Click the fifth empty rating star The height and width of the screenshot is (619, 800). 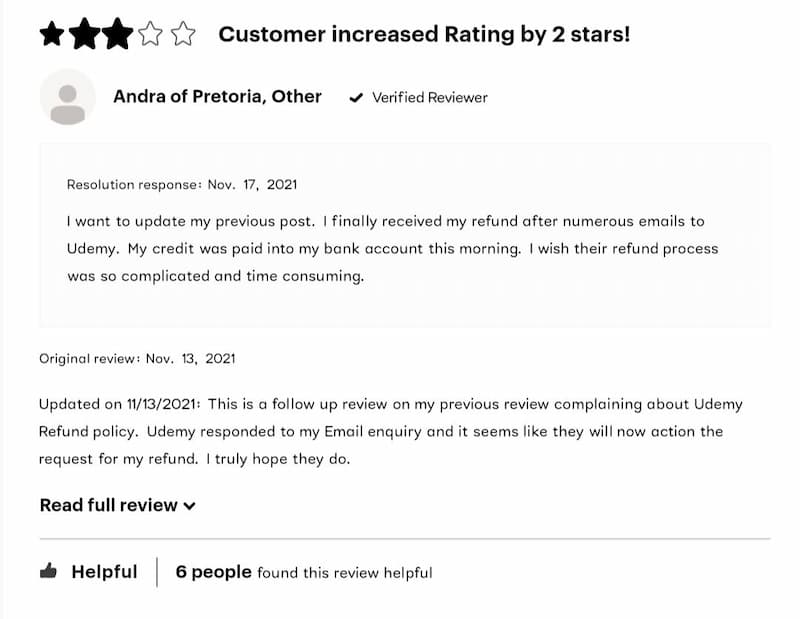click(183, 34)
